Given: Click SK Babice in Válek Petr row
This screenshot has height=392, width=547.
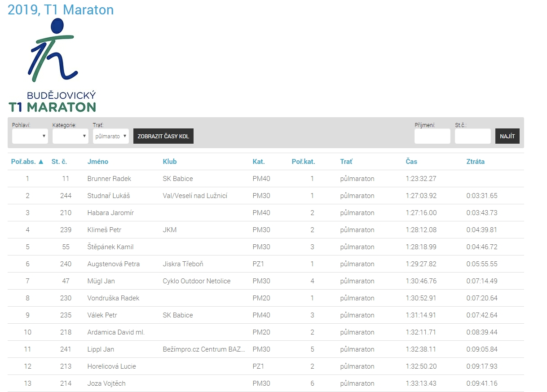Looking at the screenshot, I should 178,315.
